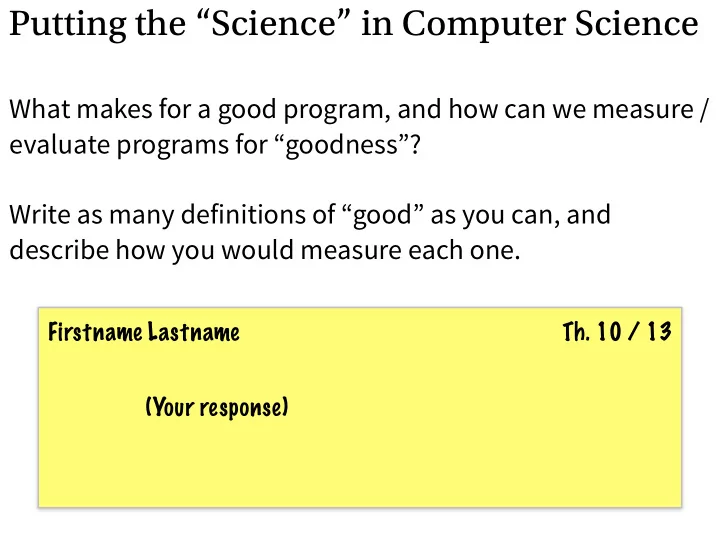Click the quoted word "good" in the instructions
This screenshot has width=720, height=540.
[383, 216]
